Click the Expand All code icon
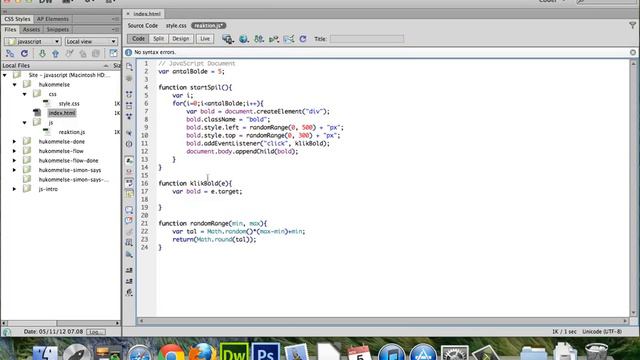This screenshot has width=640, height=360. (129, 116)
